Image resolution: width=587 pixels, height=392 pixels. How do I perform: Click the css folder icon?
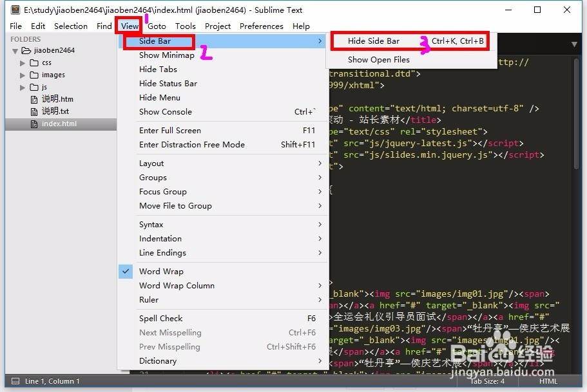(x=34, y=62)
